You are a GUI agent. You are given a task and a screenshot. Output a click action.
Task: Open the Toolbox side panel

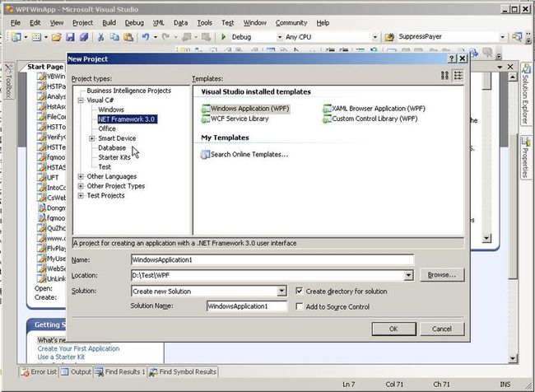pyautogui.click(x=9, y=82)
